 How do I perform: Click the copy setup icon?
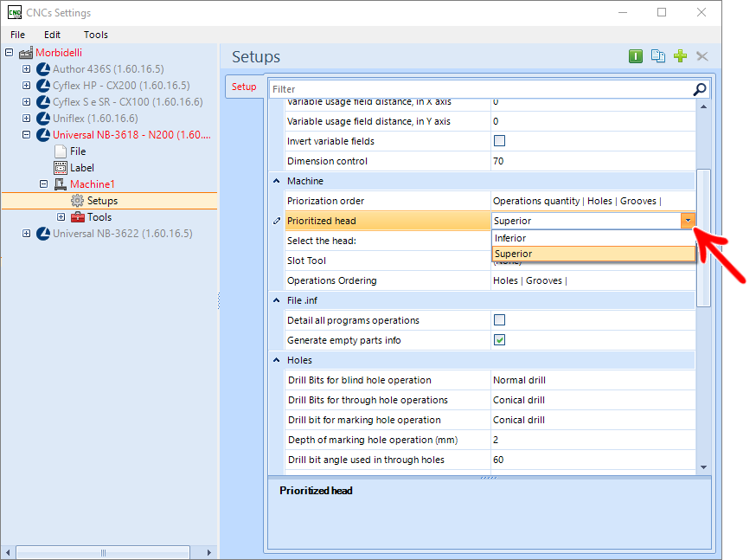(657, 56)
